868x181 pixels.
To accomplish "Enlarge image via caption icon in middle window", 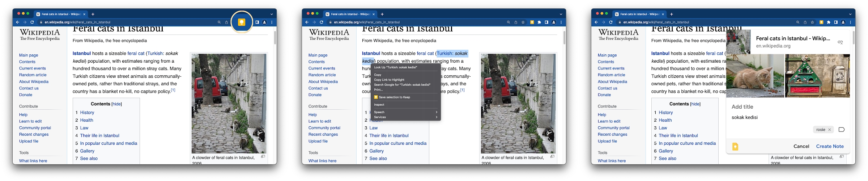I will pos(552,157).
